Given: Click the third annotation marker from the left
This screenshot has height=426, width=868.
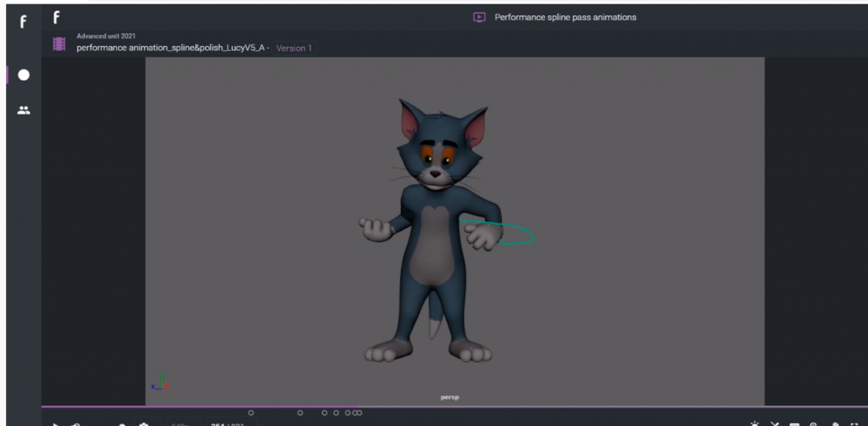Looking at the screenshot, I should click(325, 412).
